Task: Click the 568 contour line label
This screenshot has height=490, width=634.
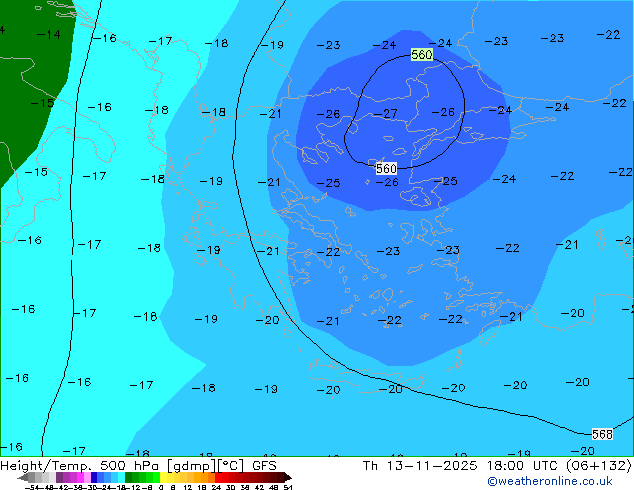Action: click(x=602, y=434)
